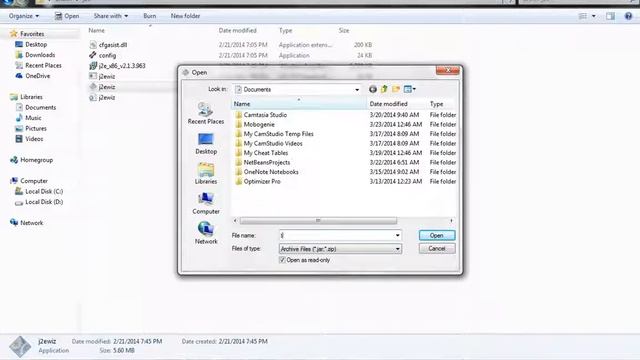The image size is (640, 360).
Task: Select Music library in Explorer navigation pane
Action: click(x=29, y=118)
